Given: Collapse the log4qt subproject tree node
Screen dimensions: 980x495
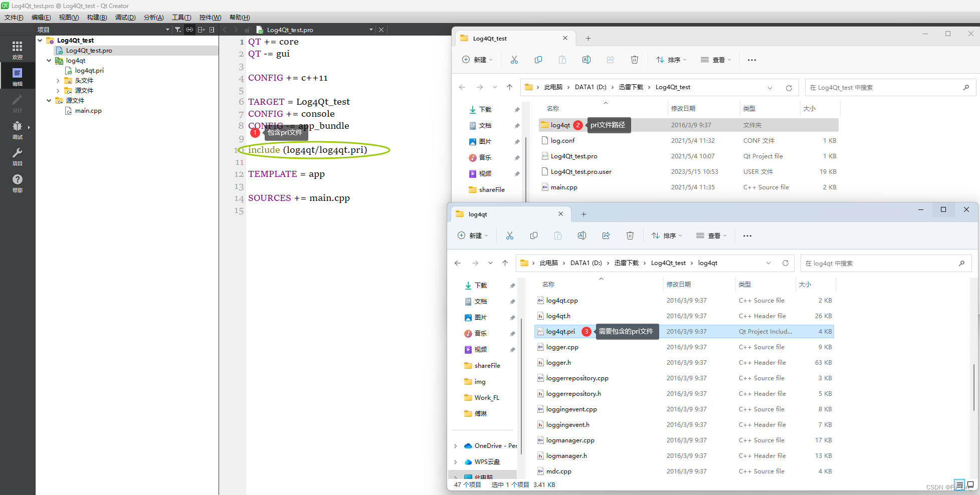Looking at the screenshot, I should pyautogui.click(x=49, y=60).
